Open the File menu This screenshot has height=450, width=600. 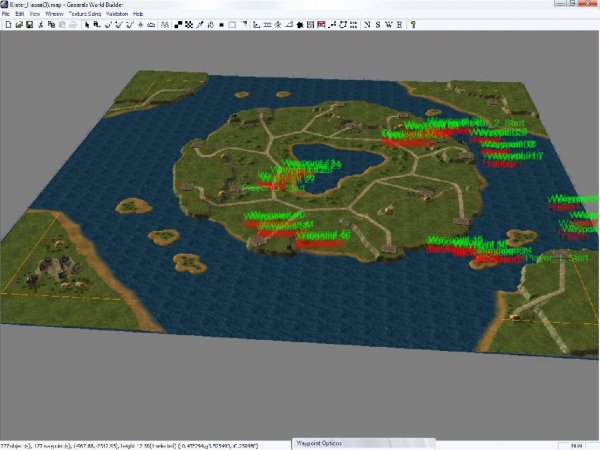coord(6,14)
